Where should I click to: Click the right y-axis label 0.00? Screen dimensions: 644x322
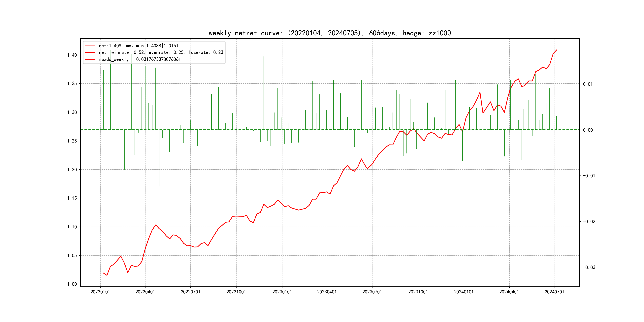pos(588,130)
